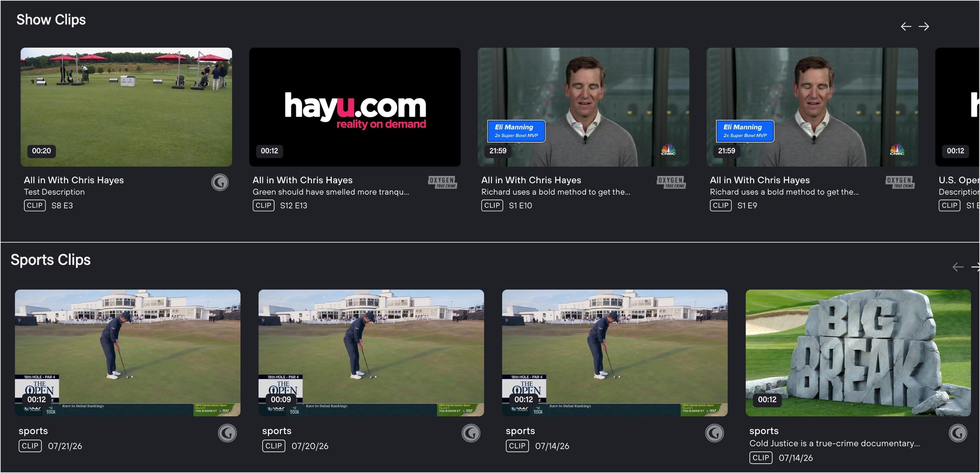Click the Show Clips previous arrow
980x473 pixels.
[906, 26]
